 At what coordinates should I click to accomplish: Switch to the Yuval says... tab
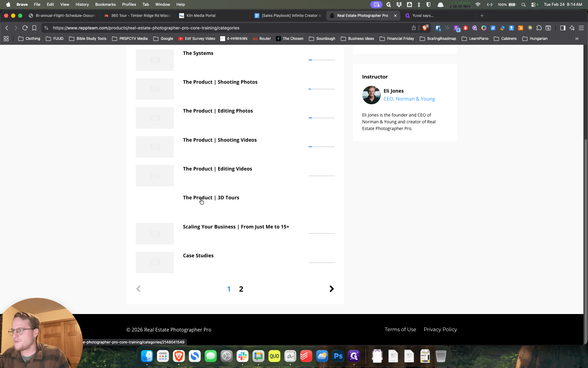tap(423, 16)
